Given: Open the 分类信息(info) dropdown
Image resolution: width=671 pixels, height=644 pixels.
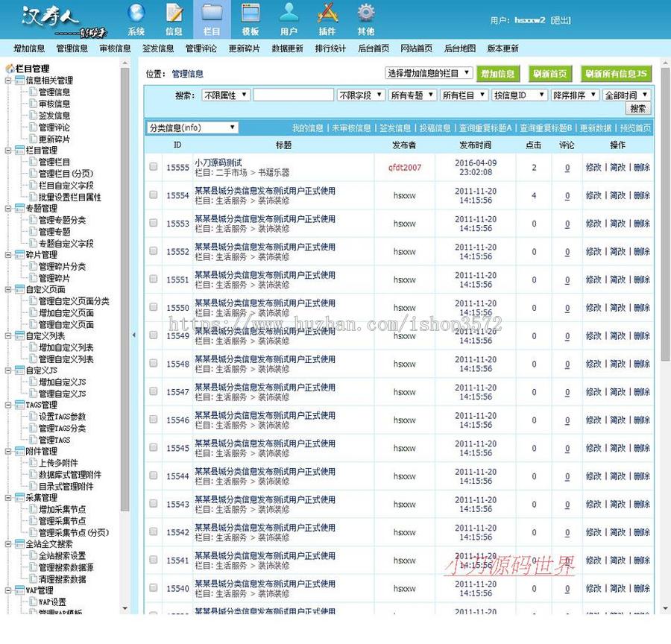Looking at the screenshot, I should coord(192,127).
